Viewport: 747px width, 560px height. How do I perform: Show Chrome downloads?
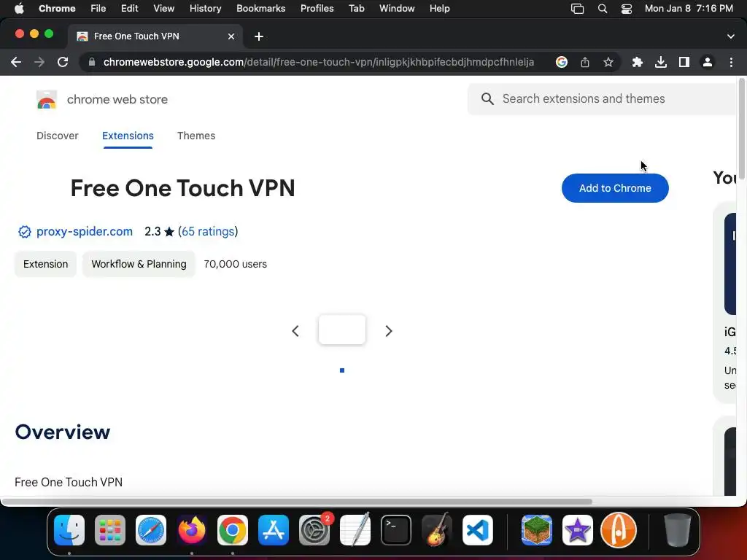pos(661,62)
